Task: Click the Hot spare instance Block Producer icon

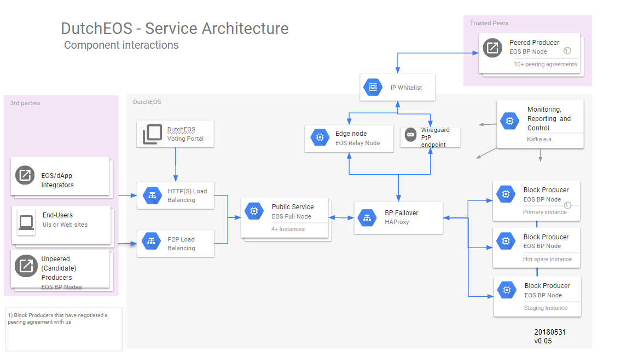Action: pos(506,241)
